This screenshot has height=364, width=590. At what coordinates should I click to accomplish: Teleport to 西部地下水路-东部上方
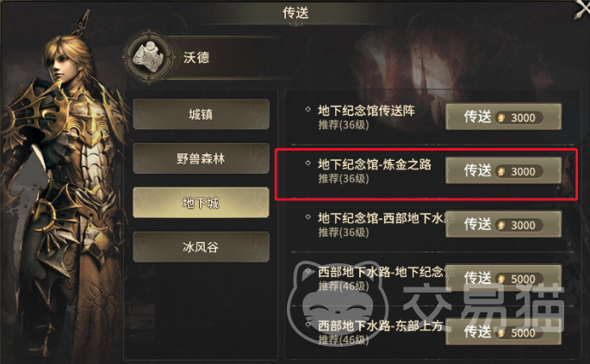504,332
